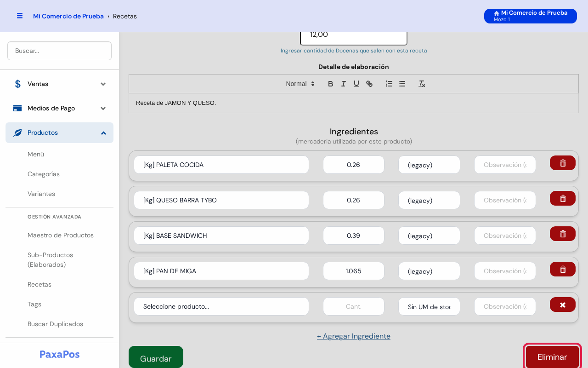
Task: Click the Guardar button
Action: [156, 357]
